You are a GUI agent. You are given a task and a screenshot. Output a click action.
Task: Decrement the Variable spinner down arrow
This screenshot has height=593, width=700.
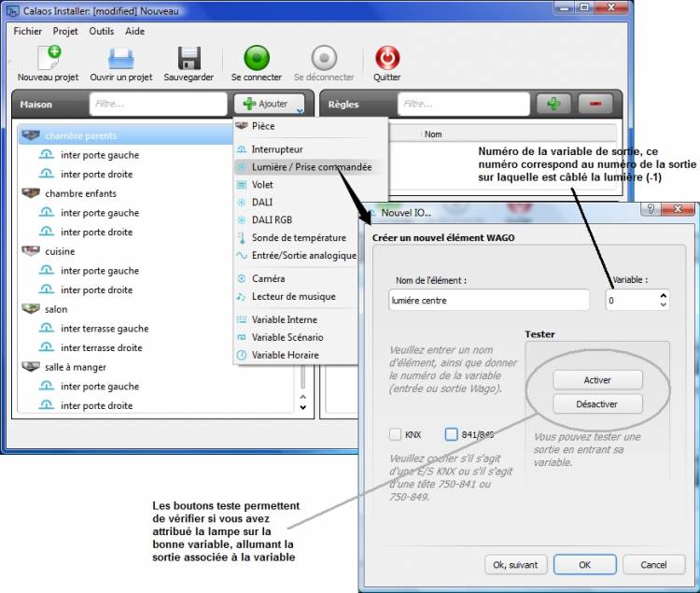click(x=664, y=304)
